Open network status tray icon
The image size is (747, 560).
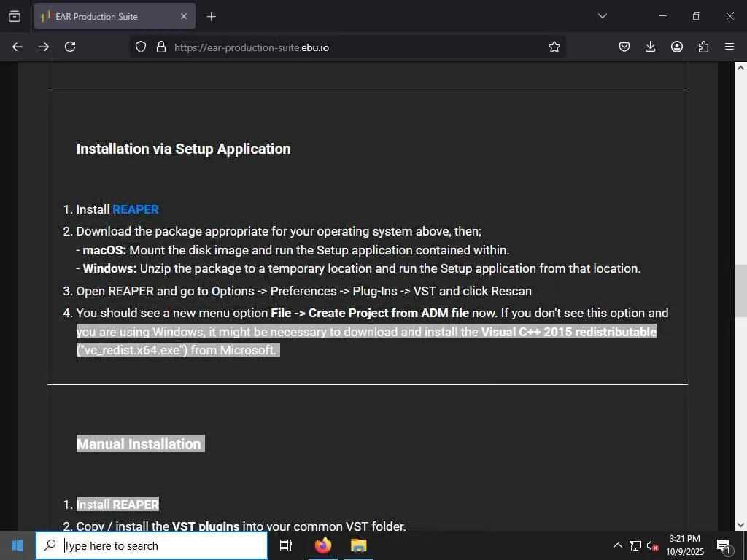tap(635, 545)
